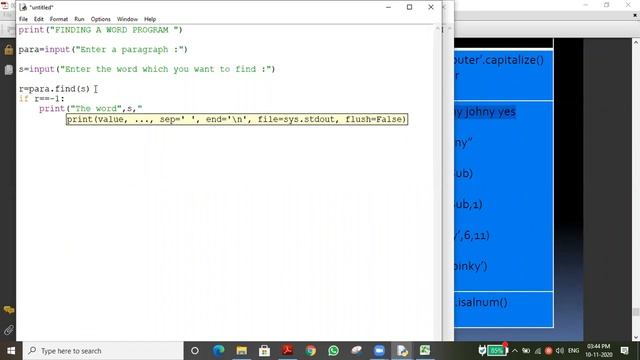Switch to Adobe Acrobat on taskbar
Image resolution: width=640 pixels, height=360 pixels.
[287, 351]
